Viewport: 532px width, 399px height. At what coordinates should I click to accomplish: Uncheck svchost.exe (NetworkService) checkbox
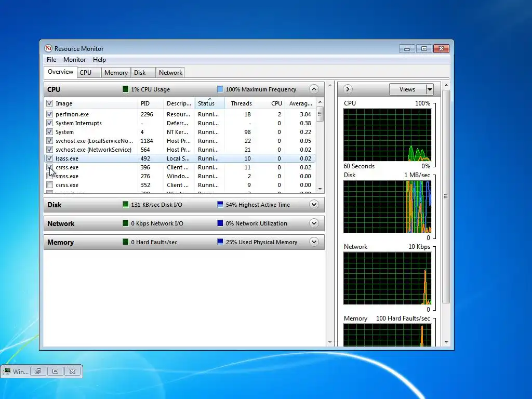(x=49, y=149)
